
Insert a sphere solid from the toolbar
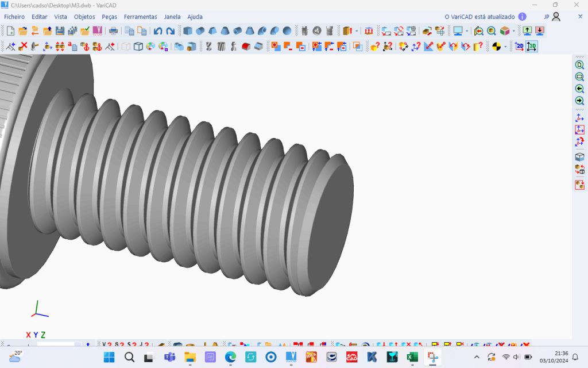point(287,31)
